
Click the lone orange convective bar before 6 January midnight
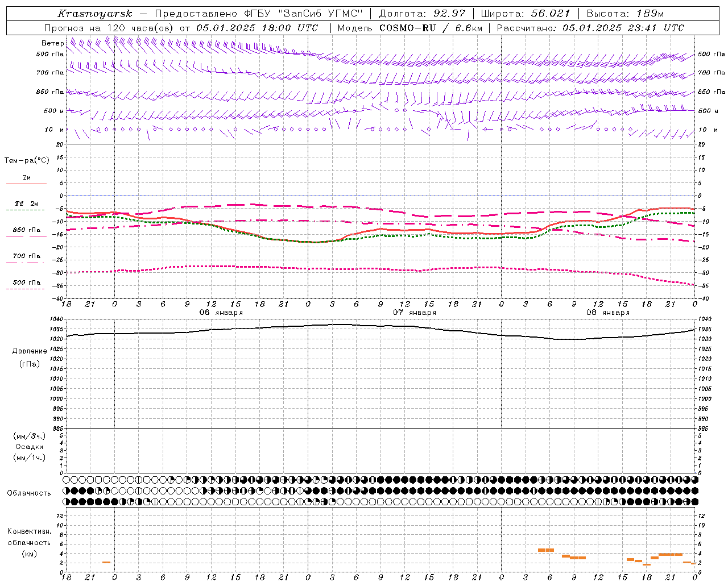(x=106, y=562)
